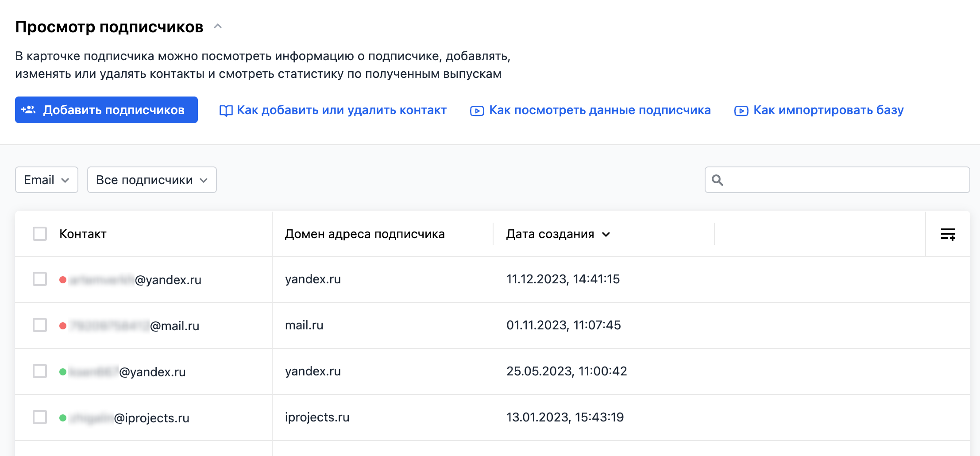980x456 pixels.
Task: Check the box for the mail.ru subscriber
Action: pyautogui.click(x=40, y=325)
